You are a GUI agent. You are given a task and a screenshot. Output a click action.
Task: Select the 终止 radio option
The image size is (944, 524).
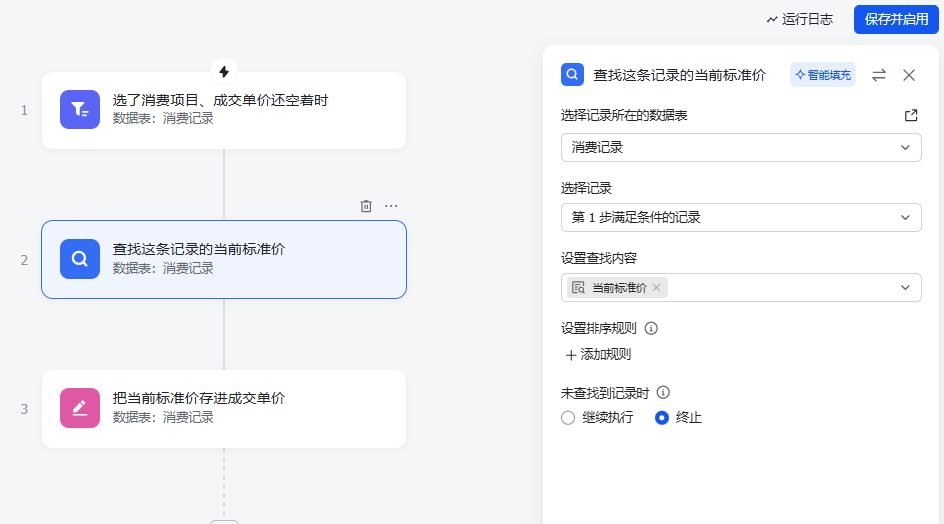(x=662, y=417)
